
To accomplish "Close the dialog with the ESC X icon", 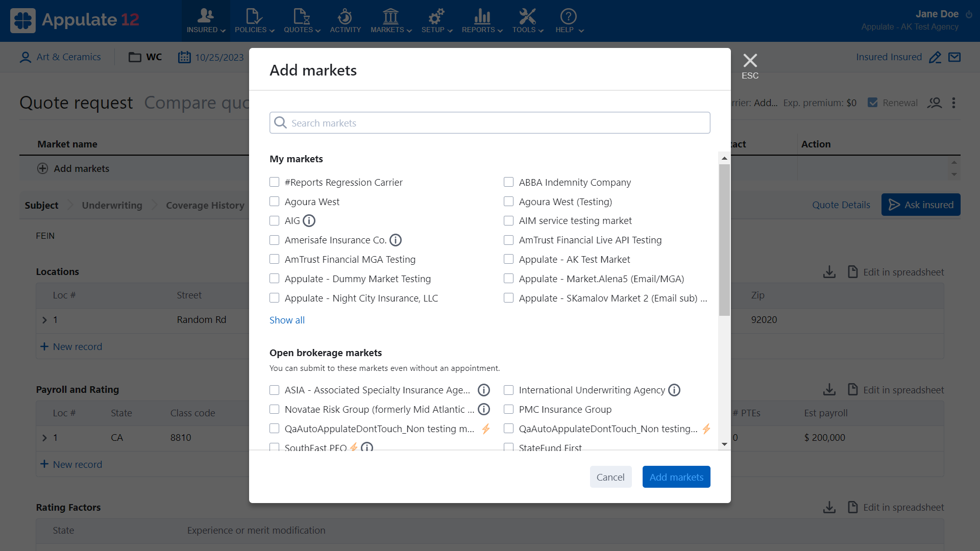I will click(750, 61).
